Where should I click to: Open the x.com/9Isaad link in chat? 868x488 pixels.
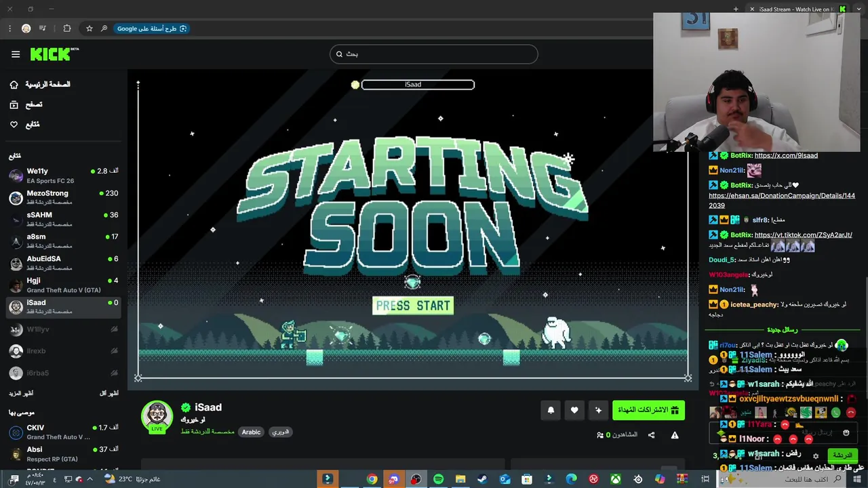[x=786, y=155]
